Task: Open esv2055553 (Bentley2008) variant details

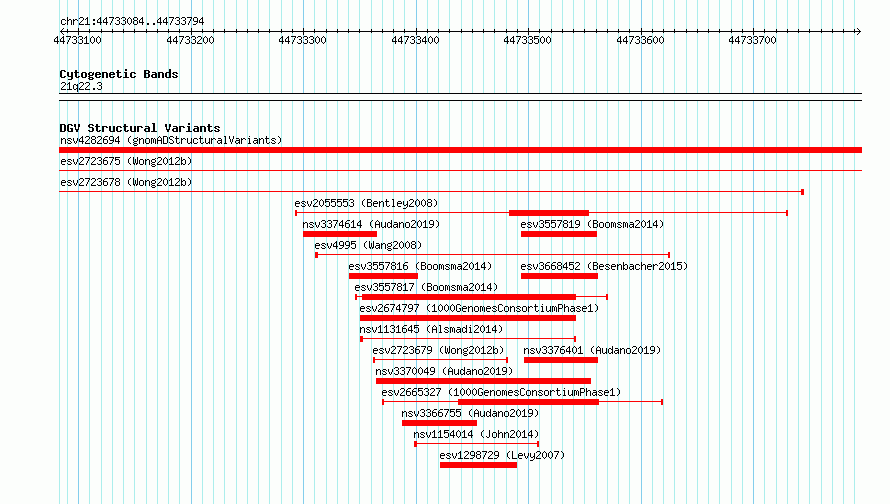Action: coord(366,203)
